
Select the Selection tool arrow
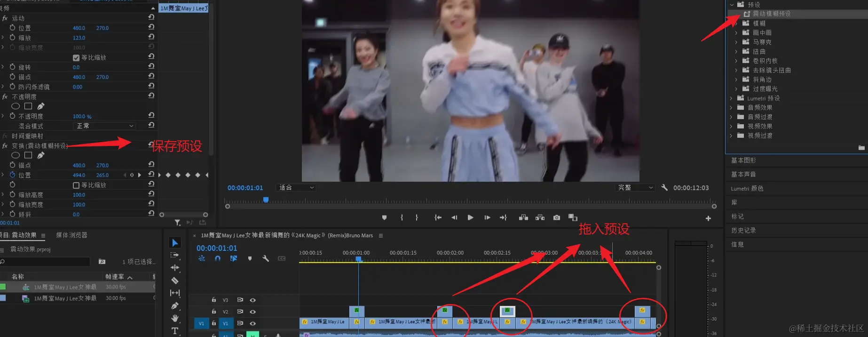coord(175,243)
